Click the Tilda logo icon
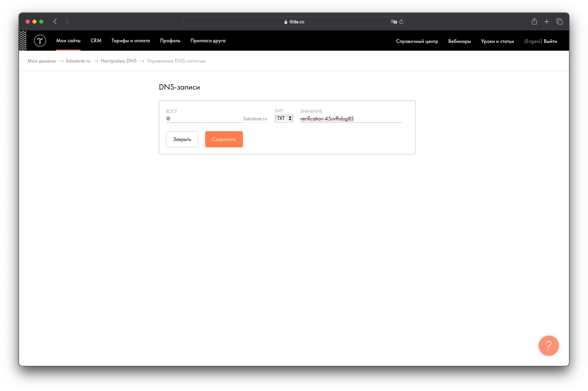Image resolution: width=588 pixels, height=391 pixels. tap(40, 41)
